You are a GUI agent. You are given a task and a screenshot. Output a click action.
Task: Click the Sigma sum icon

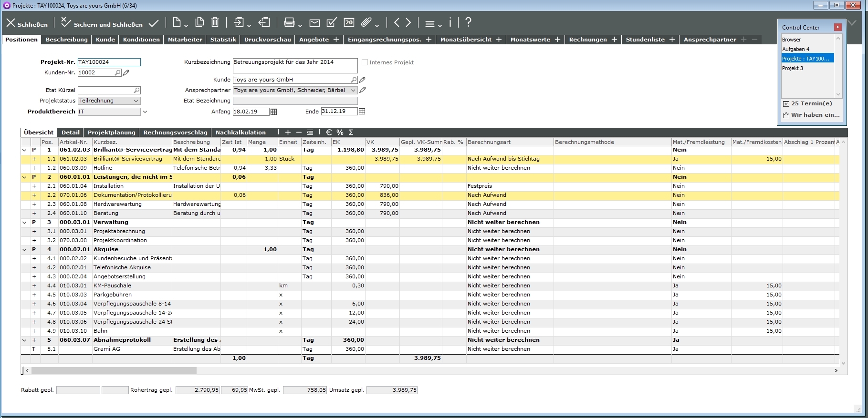[351, 133]
